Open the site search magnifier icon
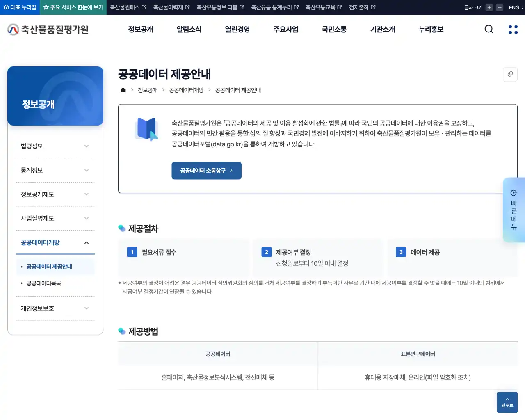Image resolution: width=525 pixels, height=420 pixels. click(x=488, y=29)
